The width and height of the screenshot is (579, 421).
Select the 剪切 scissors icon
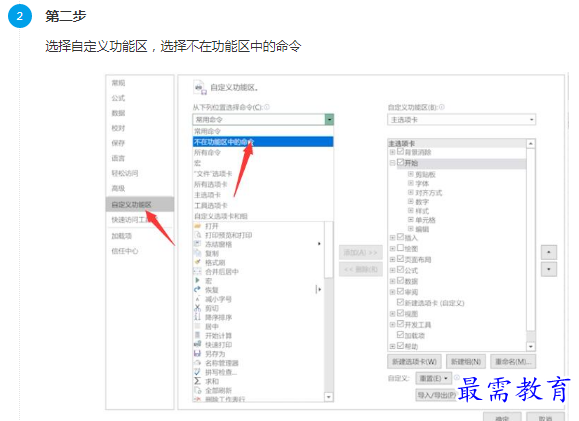pos(198,308)
